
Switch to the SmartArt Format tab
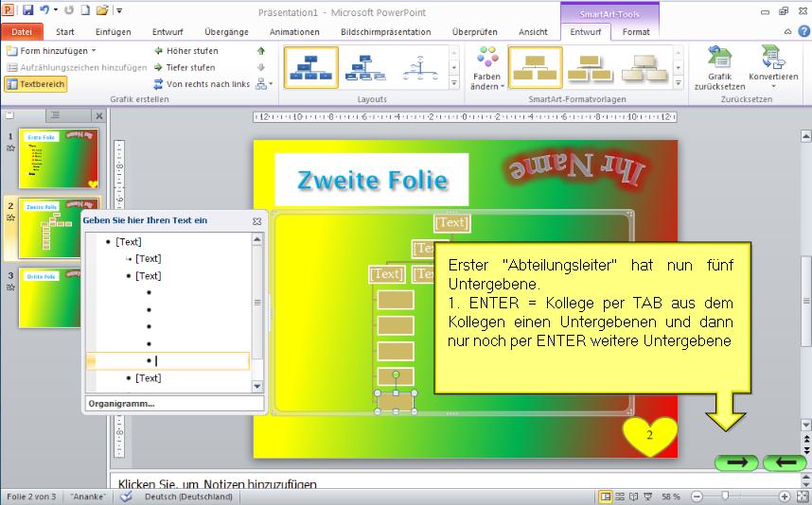(636, 32)
